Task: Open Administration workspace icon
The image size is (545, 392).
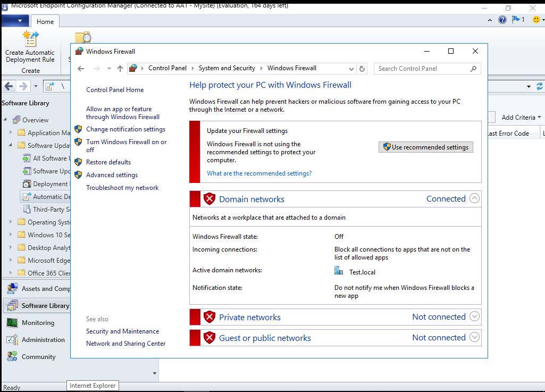Action: click(x=12, y=339)
